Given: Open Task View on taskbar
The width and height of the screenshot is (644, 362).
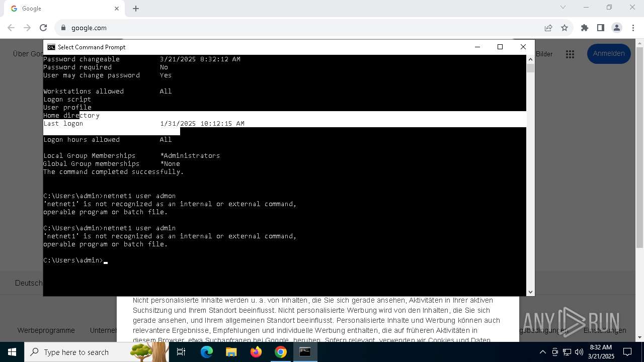Looking at the screenshot, I should tap(181, 352).
